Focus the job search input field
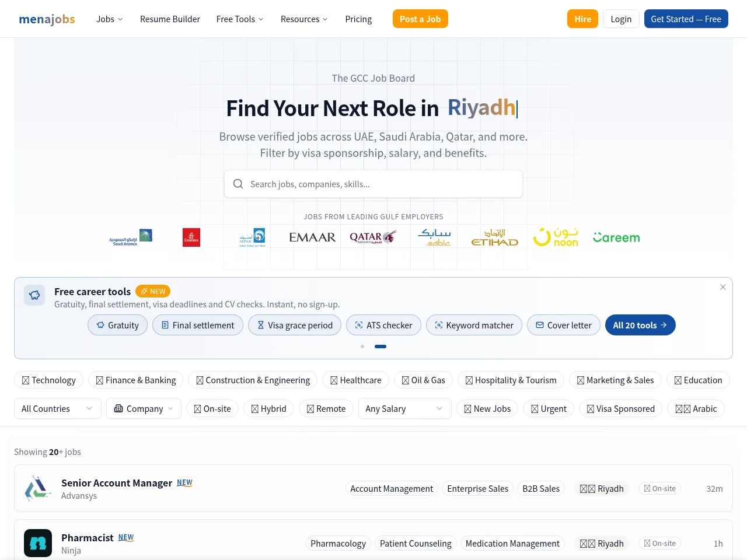 click(373, 184)
